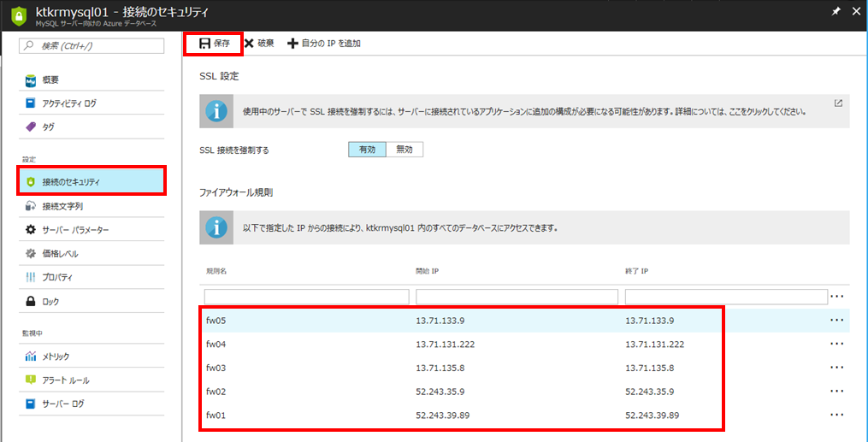Click 自分の IP を追加 button
Image resolution: width=868 pixels, height=442 pixels.
point(324,44)
